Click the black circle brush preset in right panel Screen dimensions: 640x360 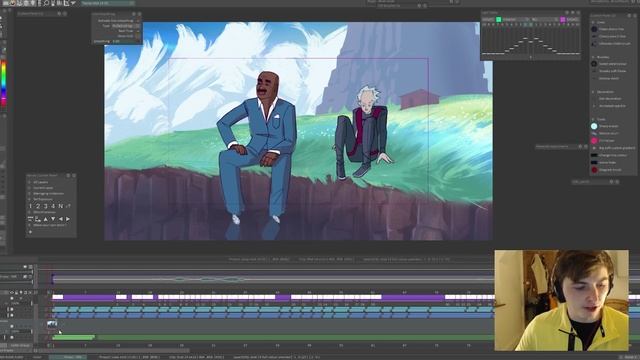click(x=594, y=64)
